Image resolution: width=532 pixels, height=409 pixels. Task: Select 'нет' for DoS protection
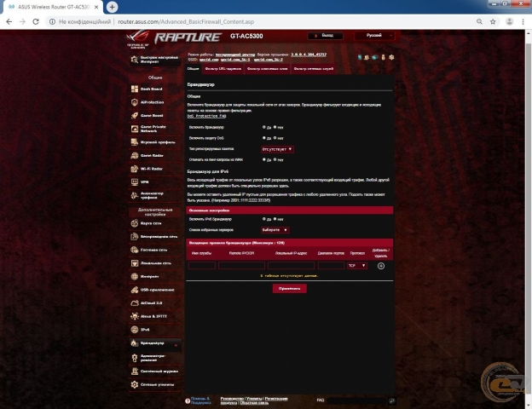click(275, 138)
